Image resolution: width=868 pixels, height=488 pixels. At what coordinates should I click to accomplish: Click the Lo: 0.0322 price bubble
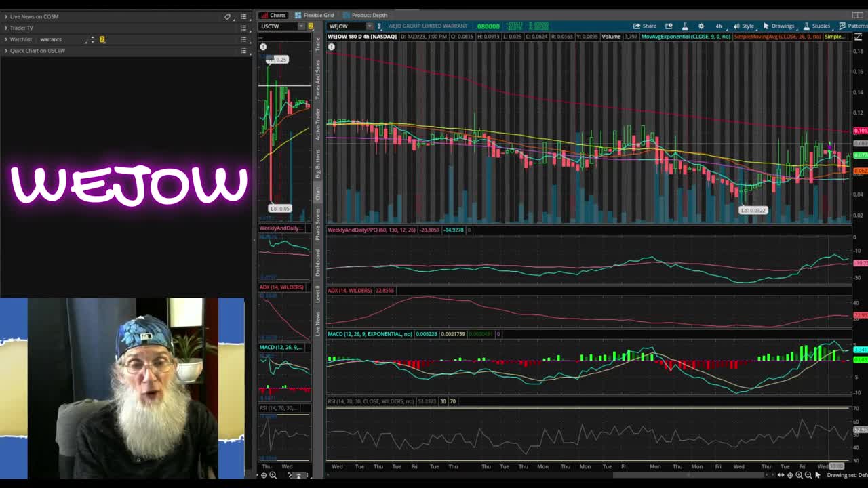click(753, 211)
